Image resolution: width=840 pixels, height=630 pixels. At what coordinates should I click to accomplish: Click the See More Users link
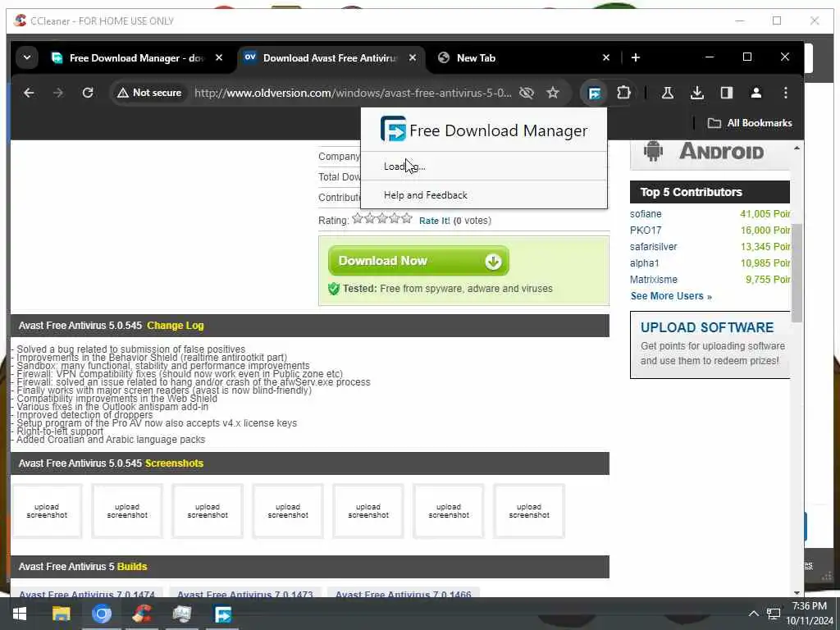coord(671,296)
